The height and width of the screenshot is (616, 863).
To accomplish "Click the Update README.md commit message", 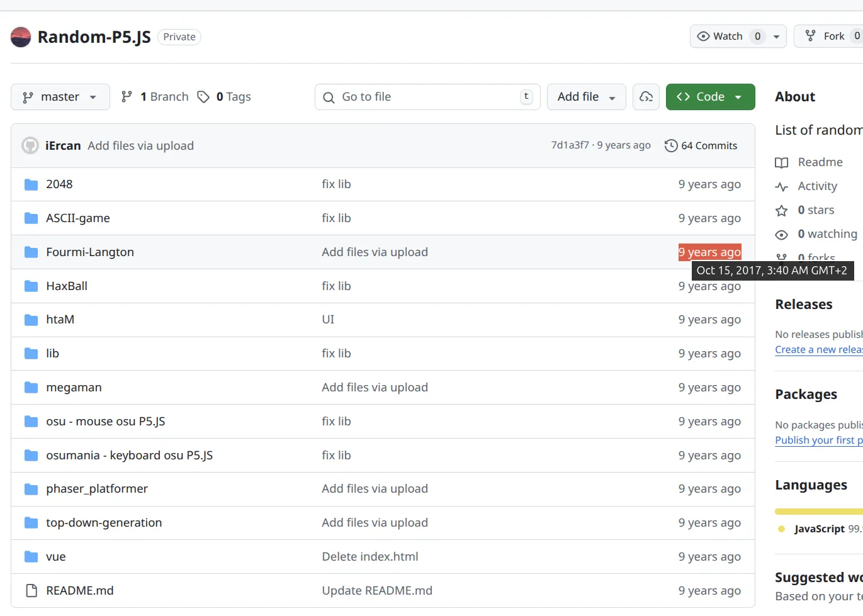I will [x=377, y=591].
